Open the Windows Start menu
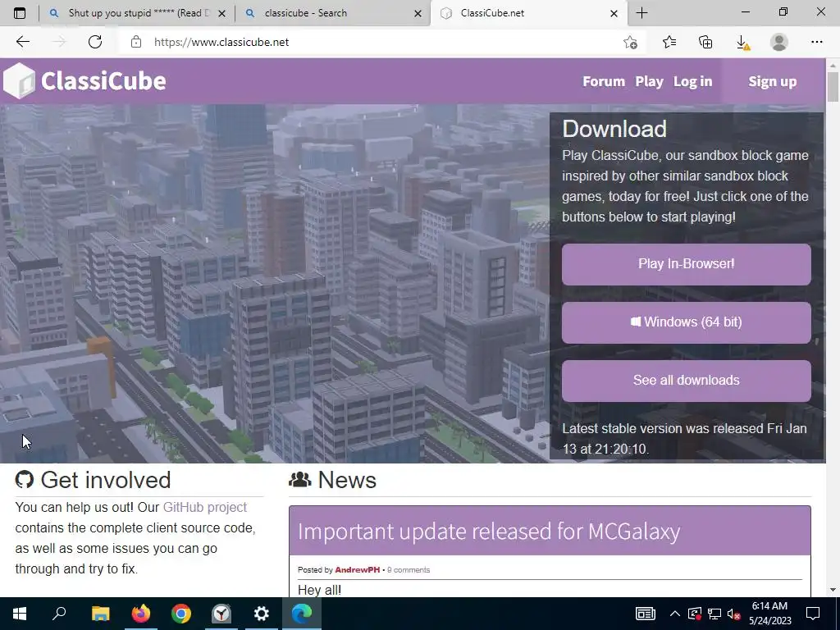840x630 pixels. pyautogui.click(x=20, y=614)
